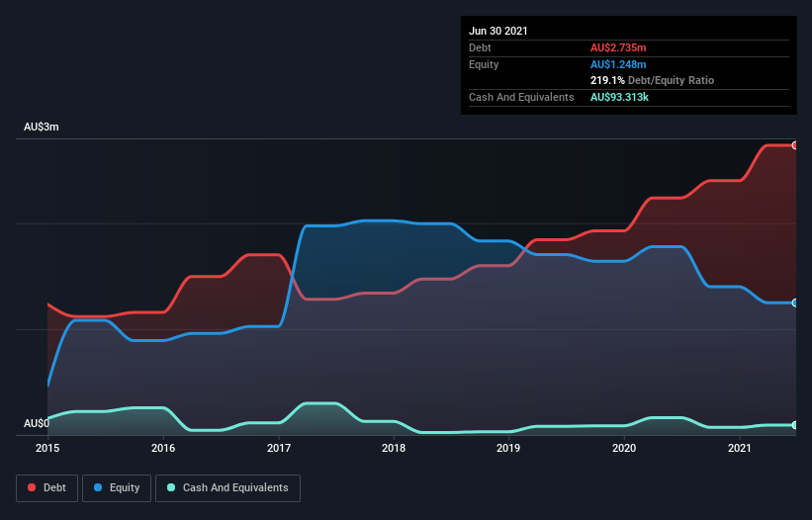812x520 pixels.
Task: Click Cash And Equivalents label in tooltip
Action: (x=521, y=97)
